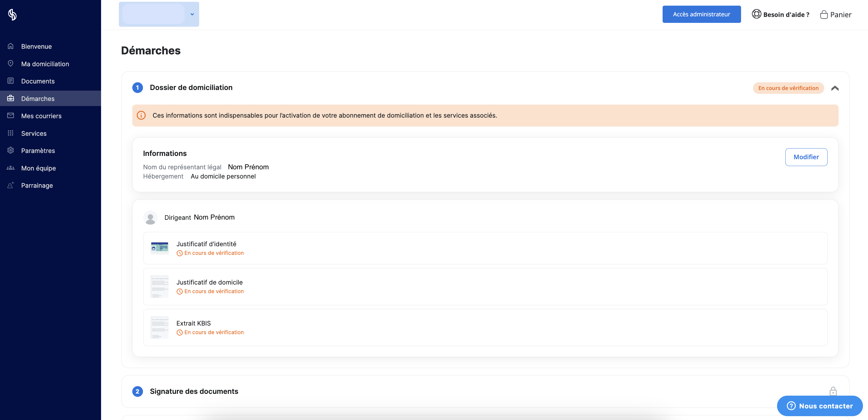The width and height of the screenshot is (868, 420).
Task: Select the Mes courriers envelope icon
Action: (x=11, y=116)
